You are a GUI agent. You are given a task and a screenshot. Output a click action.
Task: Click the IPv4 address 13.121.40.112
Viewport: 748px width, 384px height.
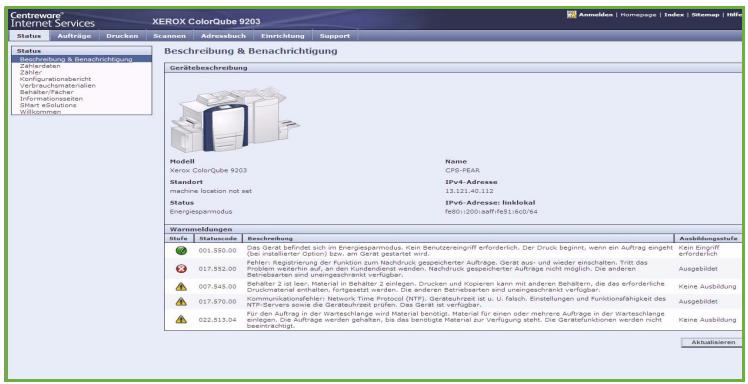coord(469,191)
